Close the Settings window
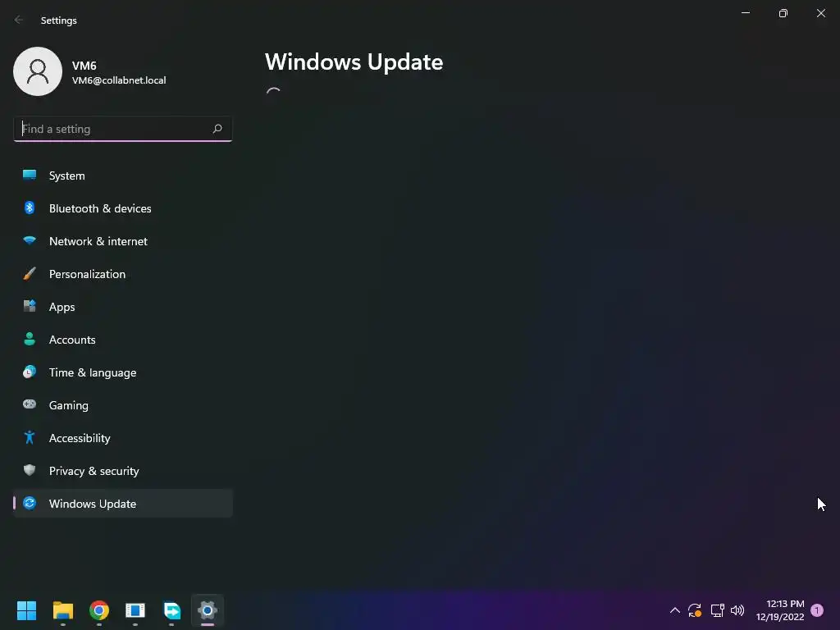This screenshot has height=630, width=840. pos(820,13)
